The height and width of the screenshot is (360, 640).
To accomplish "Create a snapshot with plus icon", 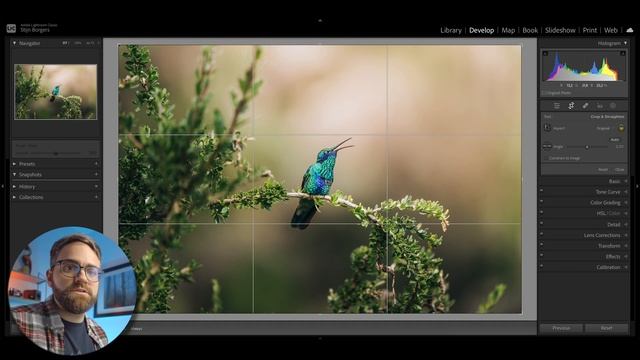I will point(96,174).
